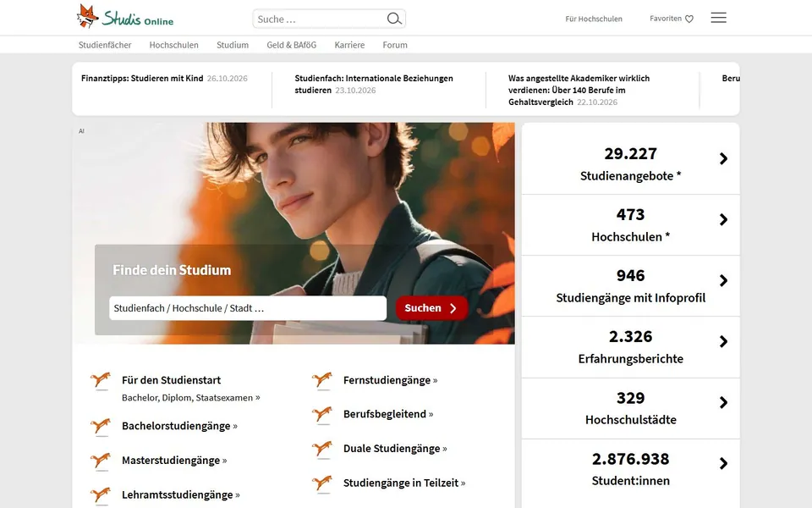Open the Hochschulen menu item
Image resolution: width=812 pixels, height=508 pixels.
174,45
